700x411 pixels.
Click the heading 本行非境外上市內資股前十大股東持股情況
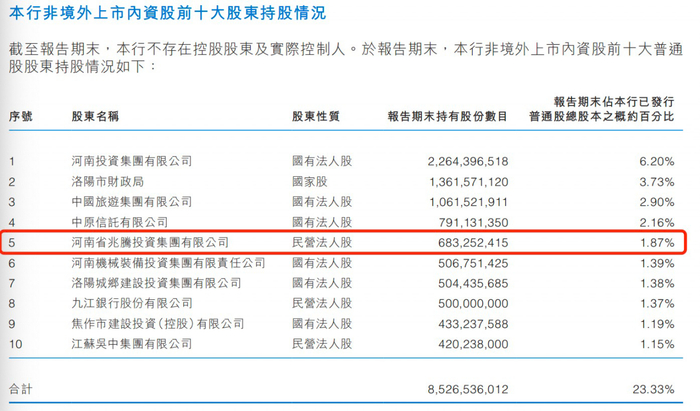point(167,13)
